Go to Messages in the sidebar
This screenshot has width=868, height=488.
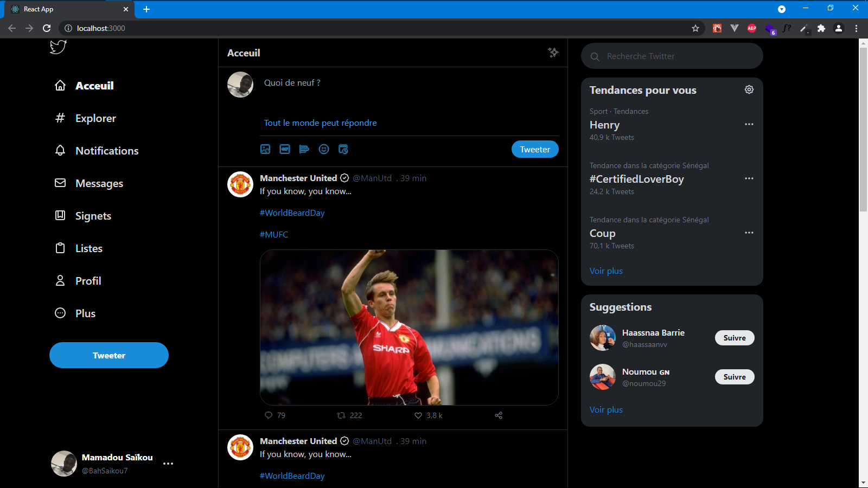point(99,183)
